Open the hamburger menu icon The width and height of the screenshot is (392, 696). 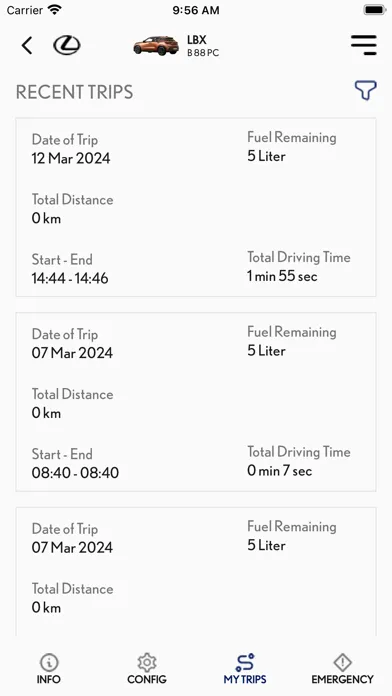point(364,45)
